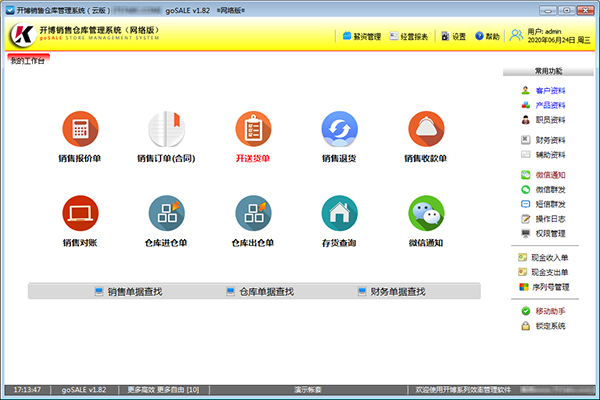Open 序列号管理 in the sidebar
Viewport: 600px width, 400px height.
(544, 287)
